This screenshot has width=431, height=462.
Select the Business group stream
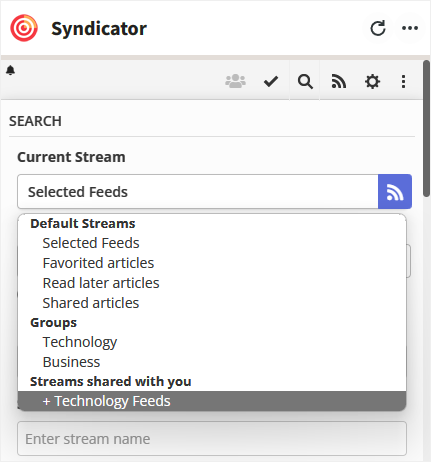(71, 362)
